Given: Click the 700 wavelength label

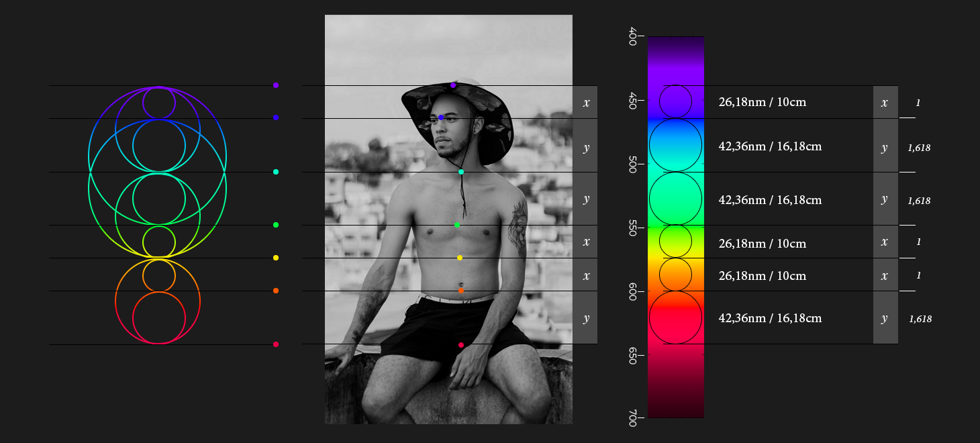Looking at the screenshot, I should 632,419.
